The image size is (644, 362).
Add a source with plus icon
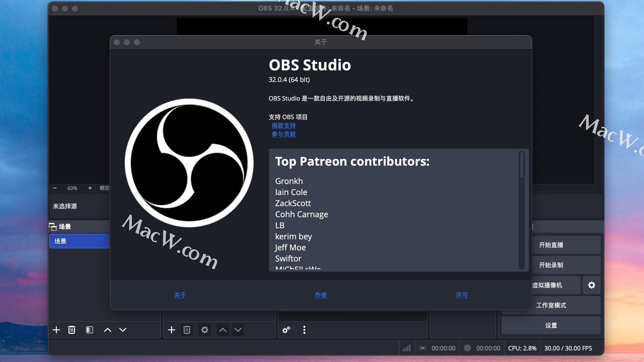click(171, 330)
